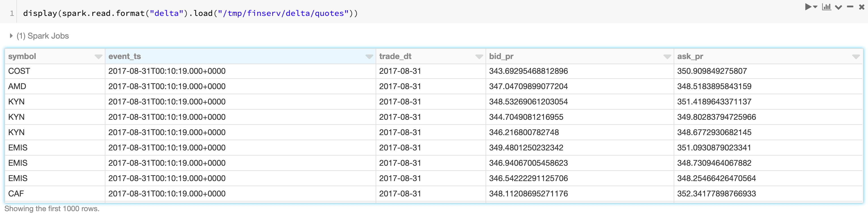Screen dimensions: 868x214
Task: Click the symbol column header
Action: click(22, 56)
